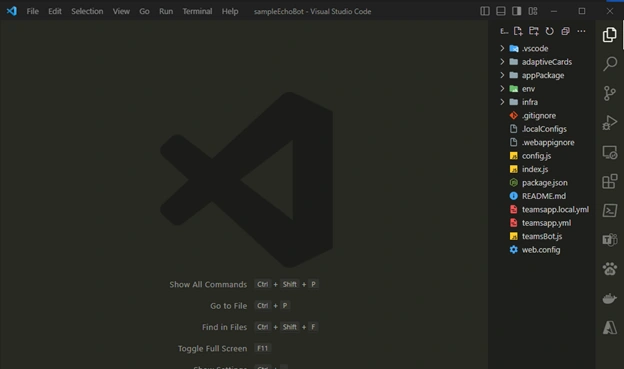Toggle the secondary side bar layout button
This screenshot has height=369, width=624.
tap(517, 11)
